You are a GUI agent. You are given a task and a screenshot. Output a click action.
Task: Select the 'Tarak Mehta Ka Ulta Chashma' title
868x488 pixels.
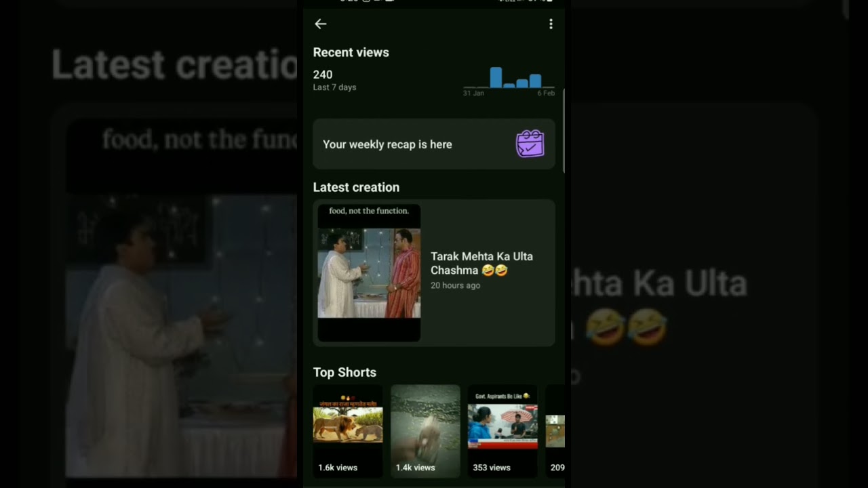[x=481, y=263]
